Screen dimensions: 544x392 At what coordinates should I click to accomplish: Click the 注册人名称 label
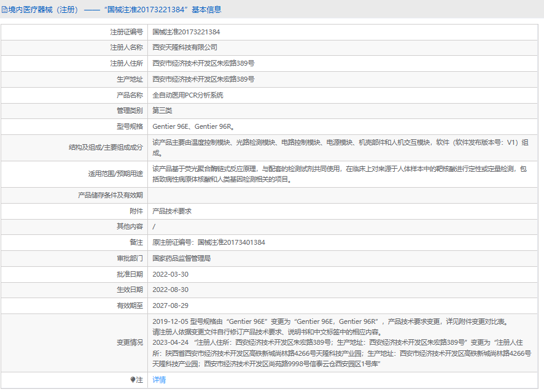[126, 47]
